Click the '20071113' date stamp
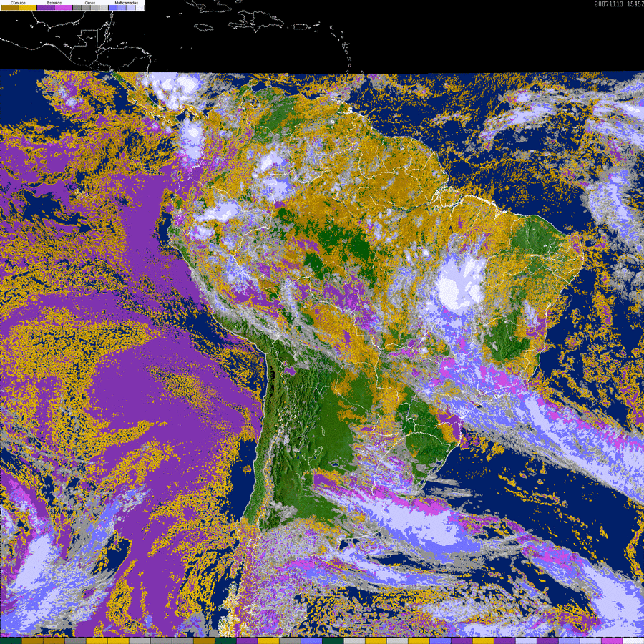 click(608, 4)
